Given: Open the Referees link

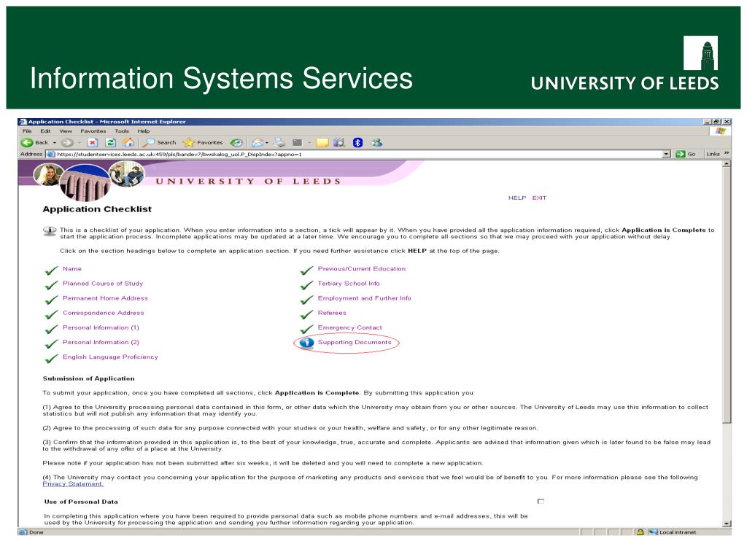Looking at the screenshot, I should tap(332, 313).
